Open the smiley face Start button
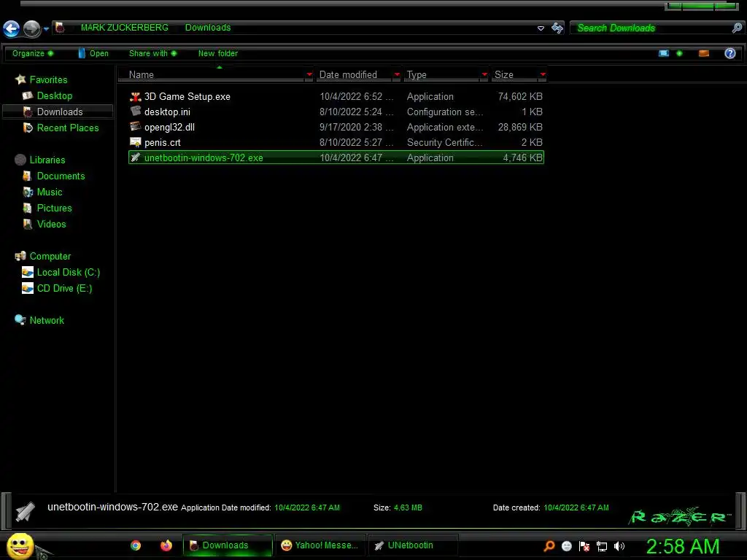Viewport: 747px width, 560px height. pos(20,545)
